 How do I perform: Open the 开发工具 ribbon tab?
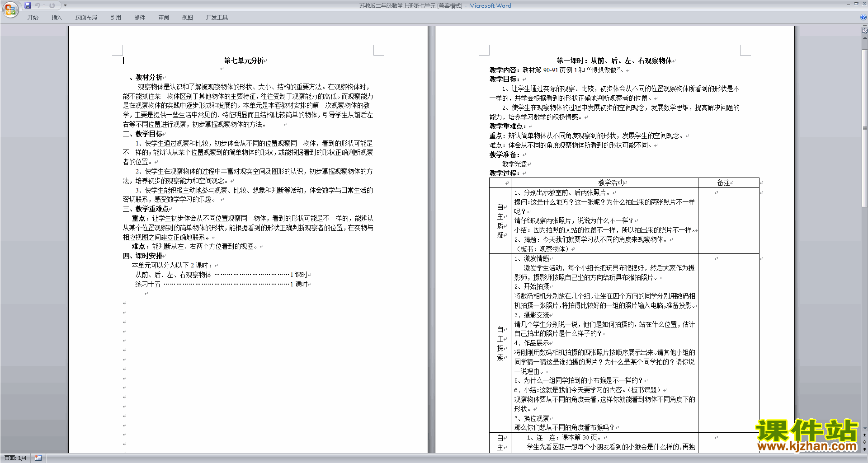pos(217,18)
